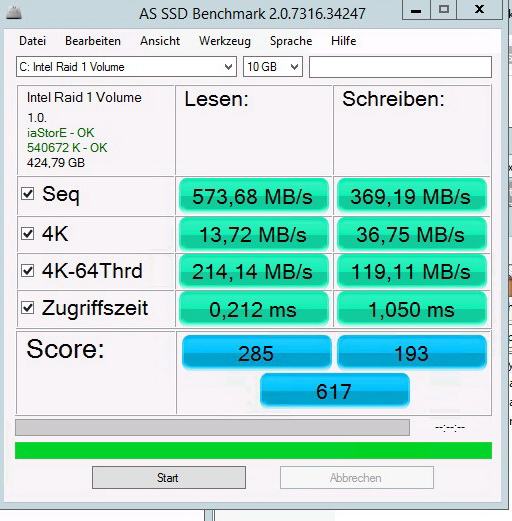
Task: Click the Start button
Action: pos(169,477)
